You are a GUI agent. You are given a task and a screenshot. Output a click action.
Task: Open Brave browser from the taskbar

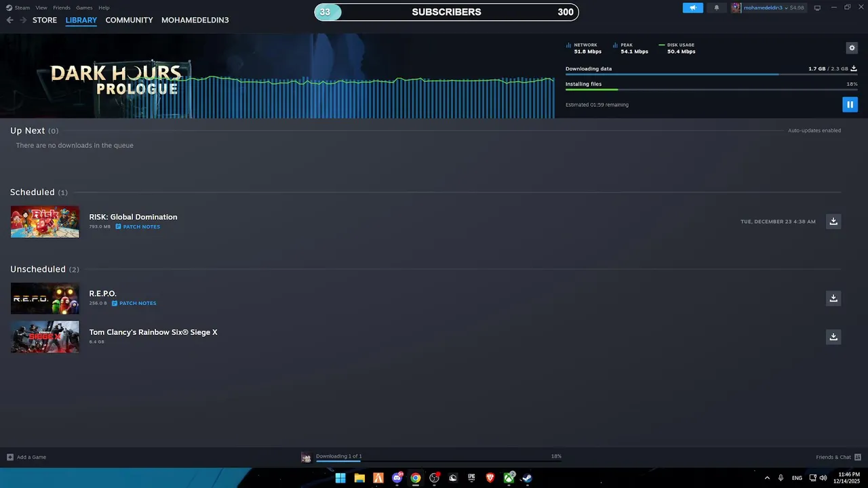coord(490,478)
